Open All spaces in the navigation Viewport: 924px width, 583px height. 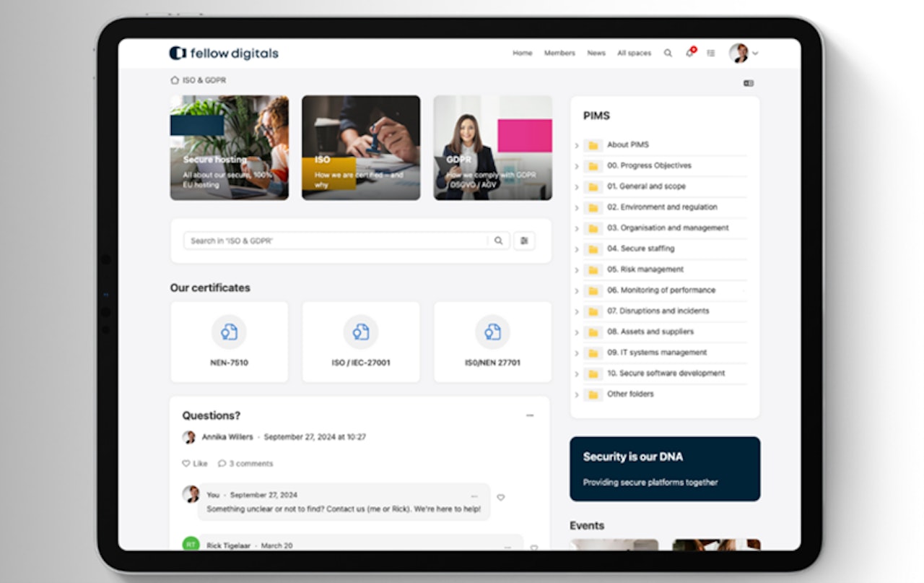634,53
